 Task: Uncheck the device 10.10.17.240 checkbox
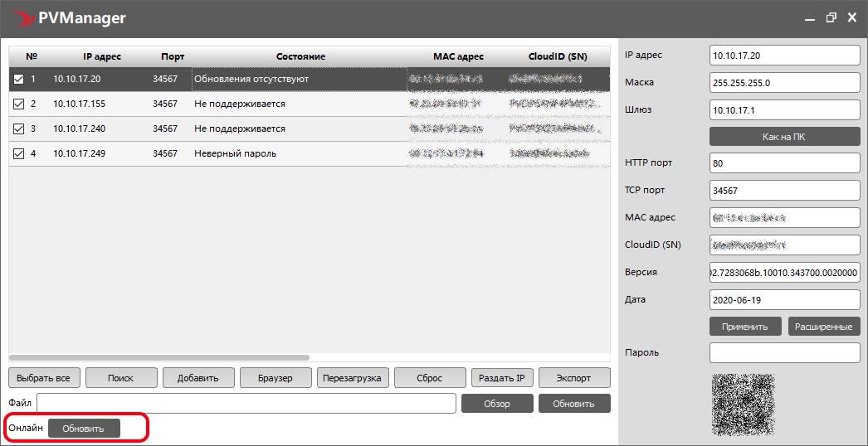coord(18,129)
